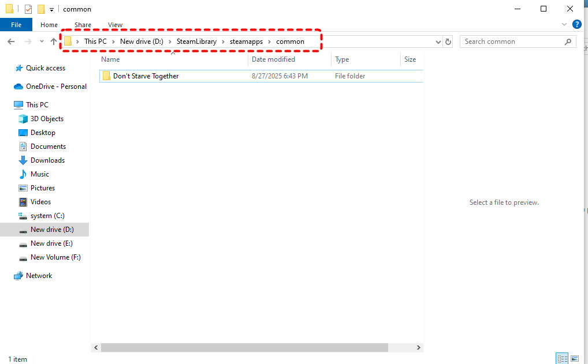The image size is (588, 364).
Task: Open the Don't Starve Together folder
Action: coord(146,76)
